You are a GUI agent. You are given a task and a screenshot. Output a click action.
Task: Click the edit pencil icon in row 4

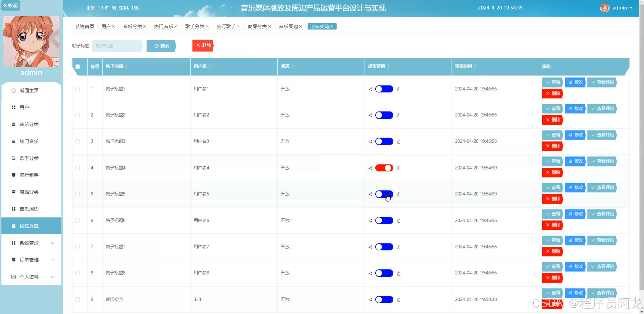click(398, 168)
